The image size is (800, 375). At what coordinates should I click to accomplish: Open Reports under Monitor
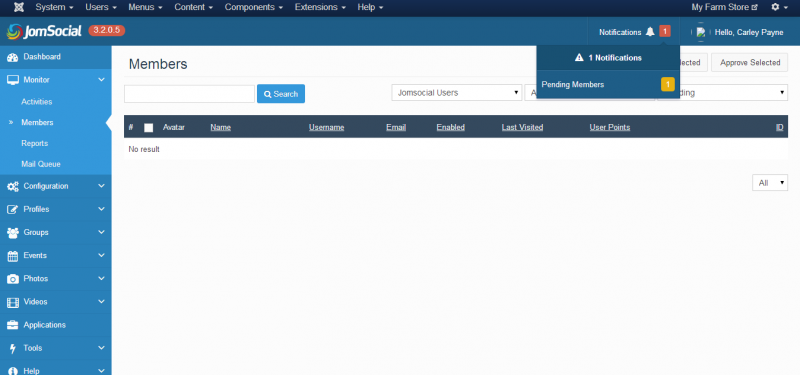(35, 143)
